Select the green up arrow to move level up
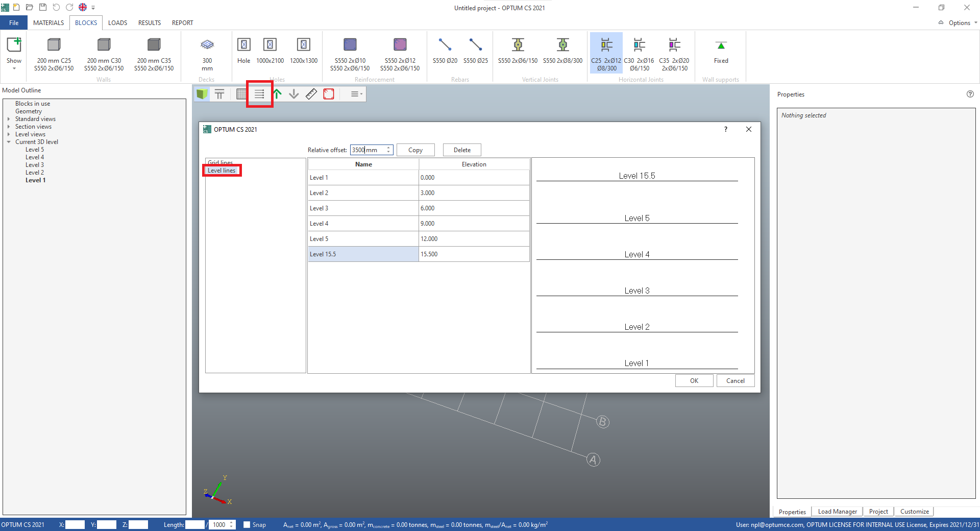This screenshot has height=531, width=980. (277, 94)
